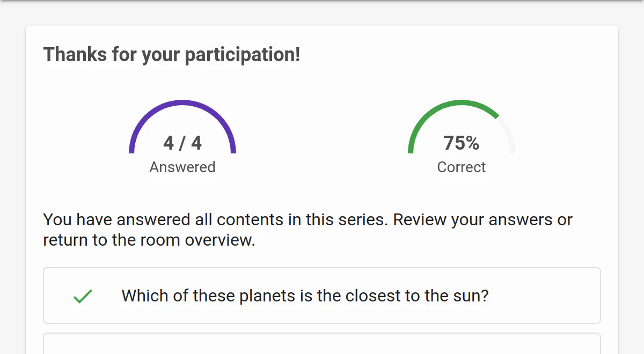This screenshot has width=644, height=354.
Task: Select the 75% correct score value
Action: pos(462,143)
